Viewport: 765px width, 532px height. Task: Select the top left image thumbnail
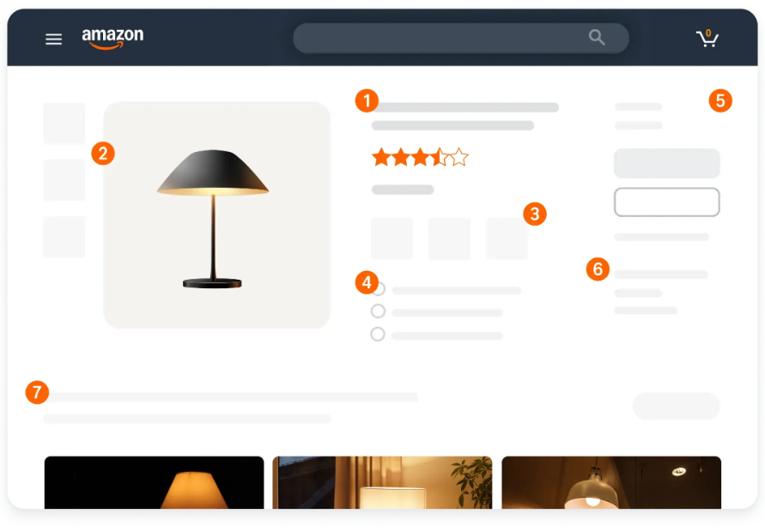tap(64, 124)
